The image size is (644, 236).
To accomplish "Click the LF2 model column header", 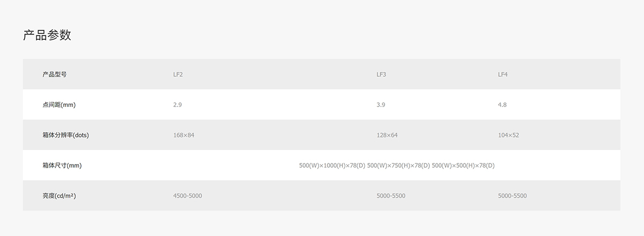I will tap(178, 74).
